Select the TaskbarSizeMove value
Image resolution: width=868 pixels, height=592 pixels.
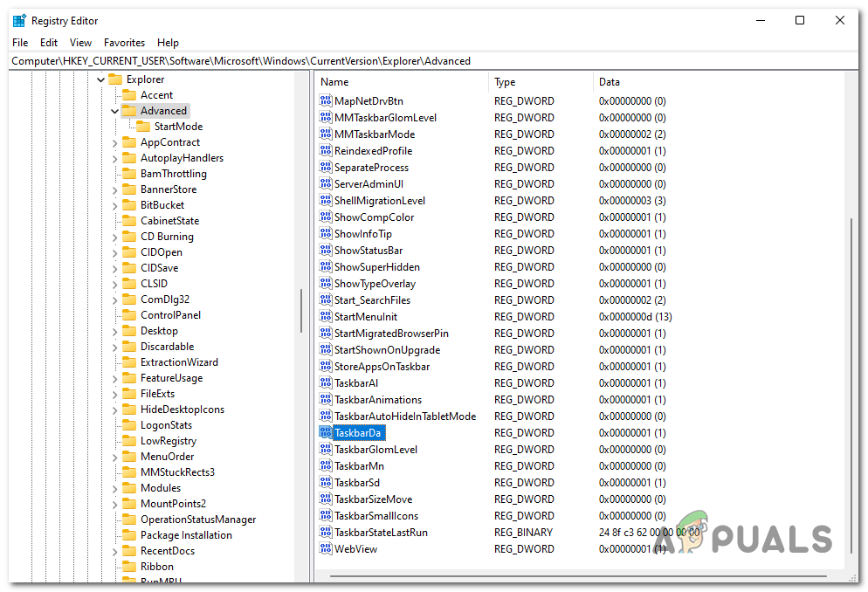(373, 499)
